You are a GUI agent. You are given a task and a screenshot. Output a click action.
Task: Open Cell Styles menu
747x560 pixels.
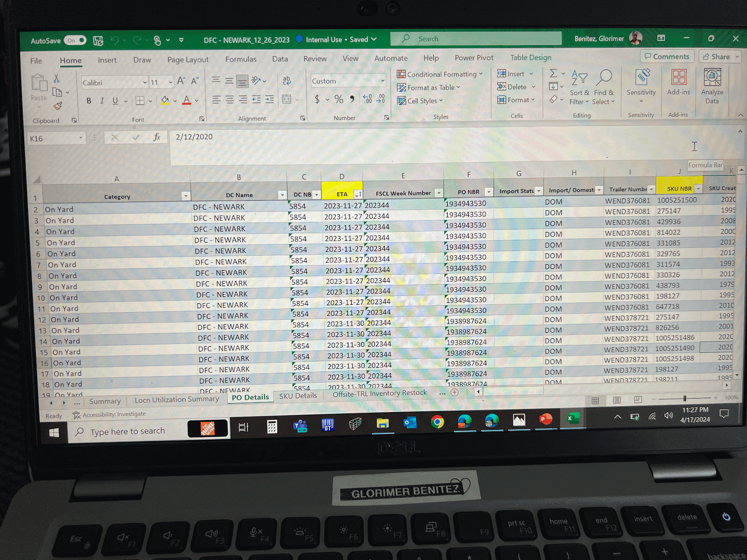[419, 101]
